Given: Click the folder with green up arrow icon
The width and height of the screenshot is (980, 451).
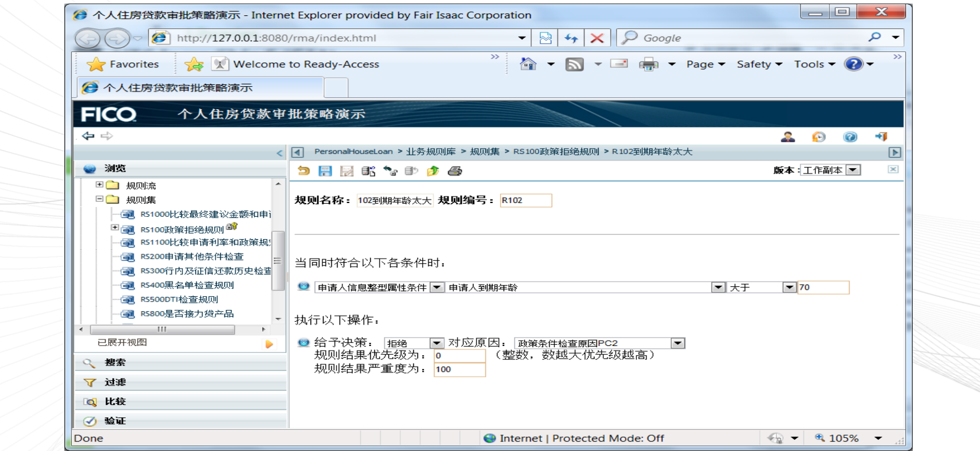Looking at the screenshot, I should pyautogui.click(x=433, y=171).
